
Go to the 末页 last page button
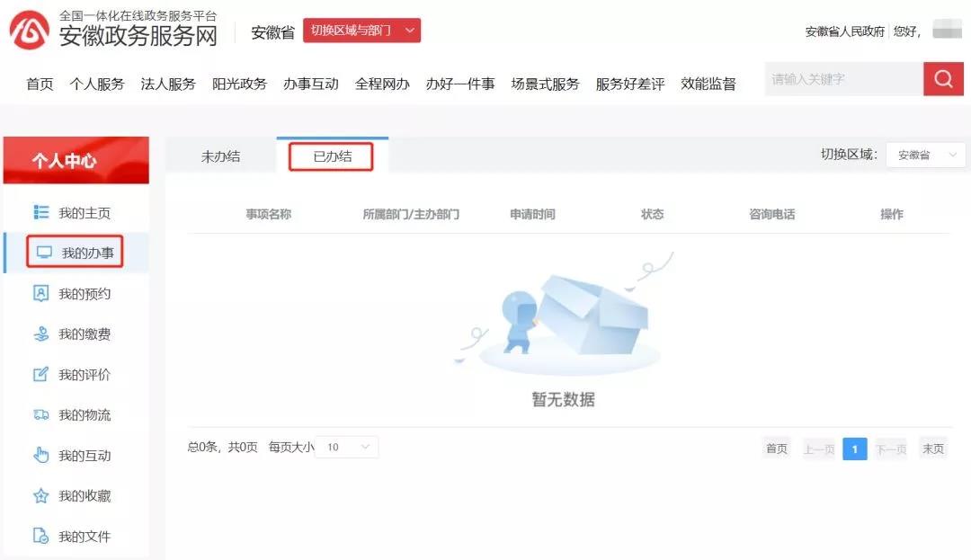click(932, 449)
